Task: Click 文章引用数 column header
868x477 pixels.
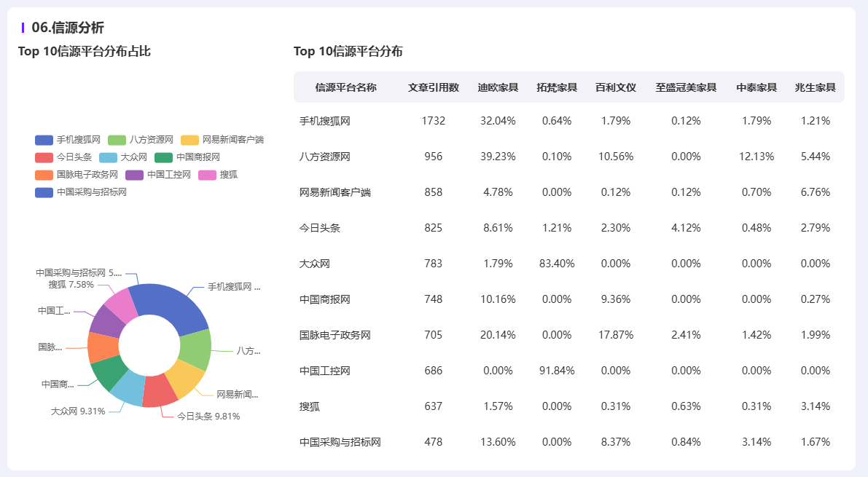Action: [x=434, y=87]
